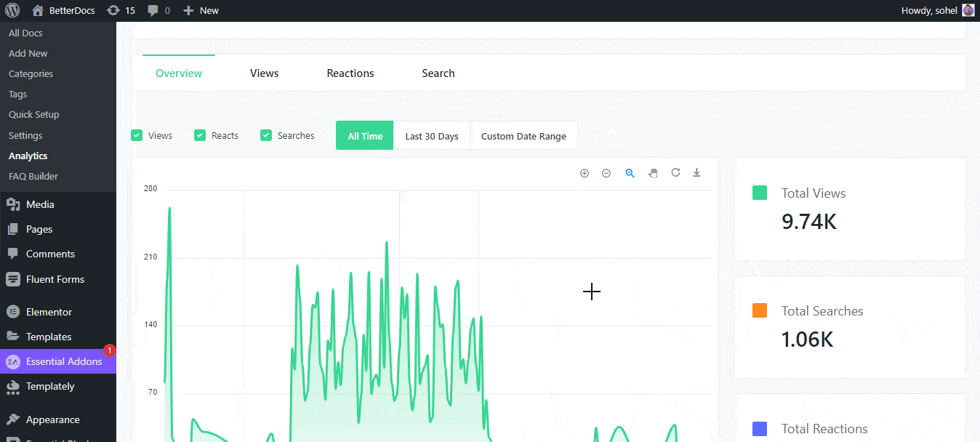Reset the chart zoom
Image resolution: width=980 pixels, height=442 pixels.
[675, 172]
